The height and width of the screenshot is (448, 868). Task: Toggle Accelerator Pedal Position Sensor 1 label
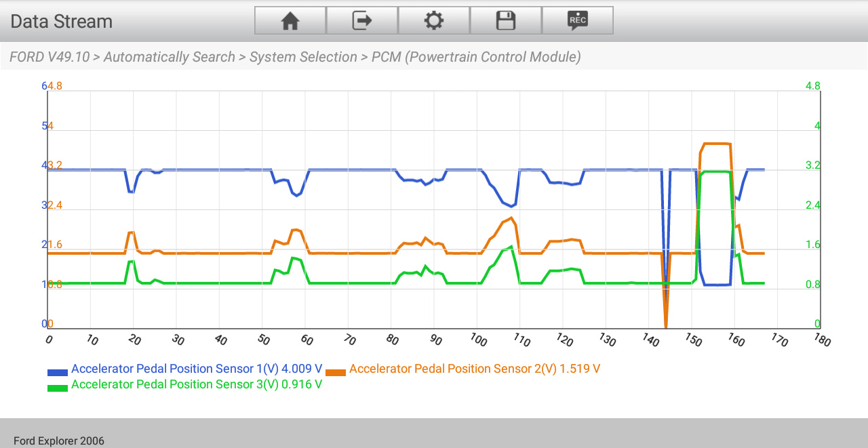(x=196, y=369)
